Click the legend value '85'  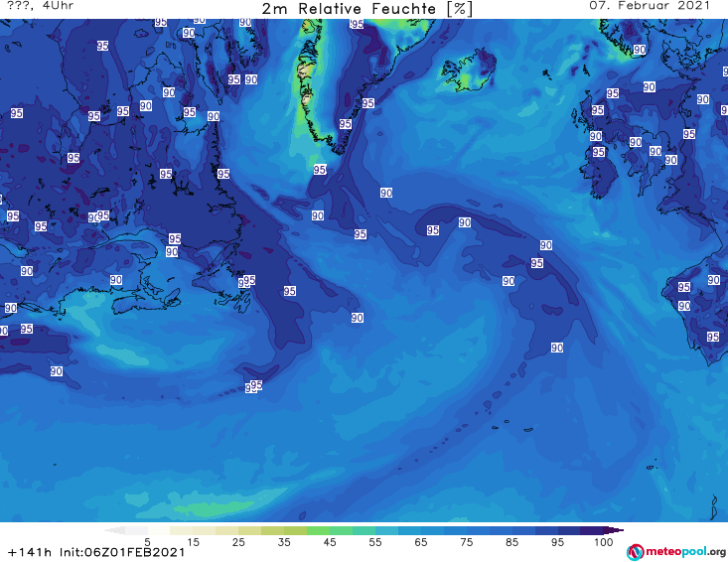pos(511,542)
